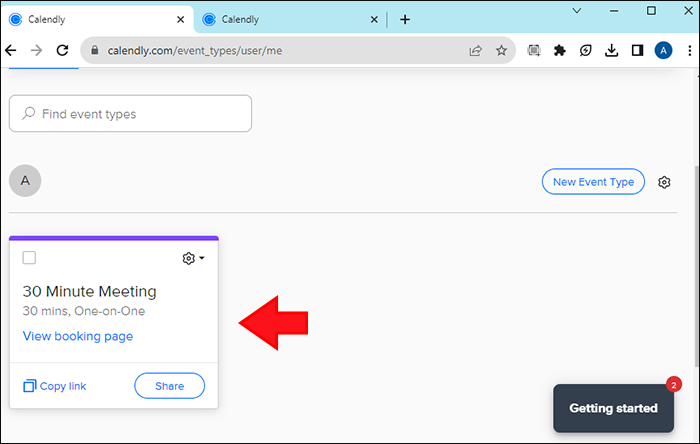
Task: Open the Getting started panel
Action: pyautogui.click(x=613, y=408)
